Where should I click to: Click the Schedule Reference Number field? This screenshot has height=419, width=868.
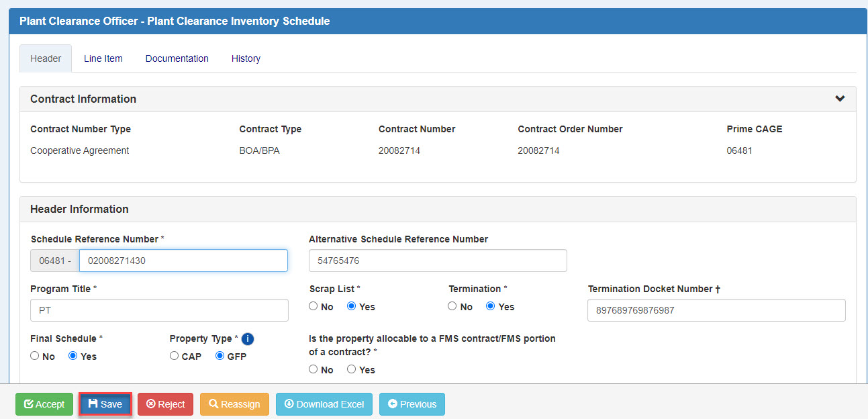pyautogui.click(x=183, y=261)
